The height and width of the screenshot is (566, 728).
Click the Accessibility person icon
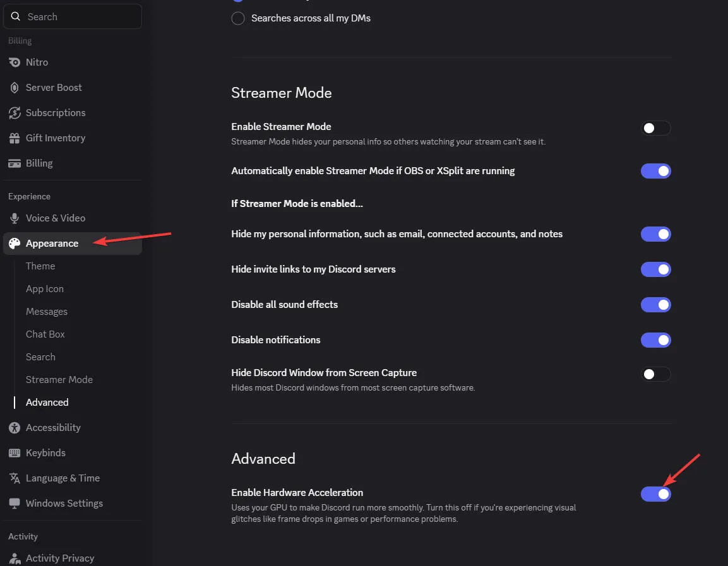(15, 428)
